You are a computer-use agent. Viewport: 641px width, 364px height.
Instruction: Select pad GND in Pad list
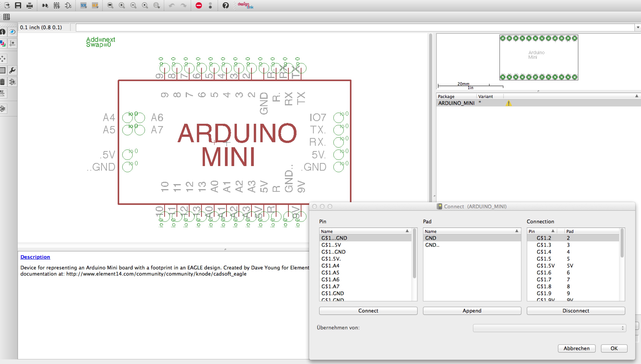click(472, 238)
